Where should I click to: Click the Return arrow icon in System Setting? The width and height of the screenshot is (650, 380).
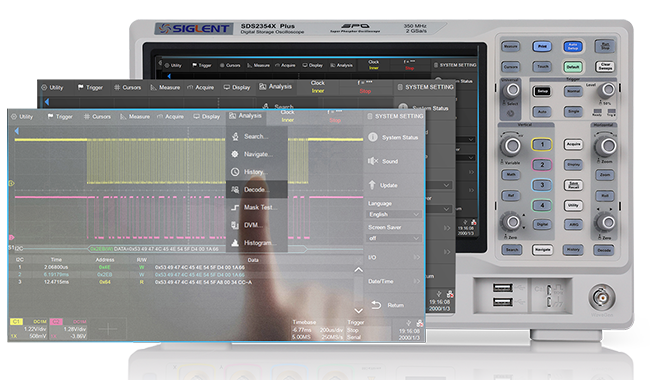pos(376,305)
